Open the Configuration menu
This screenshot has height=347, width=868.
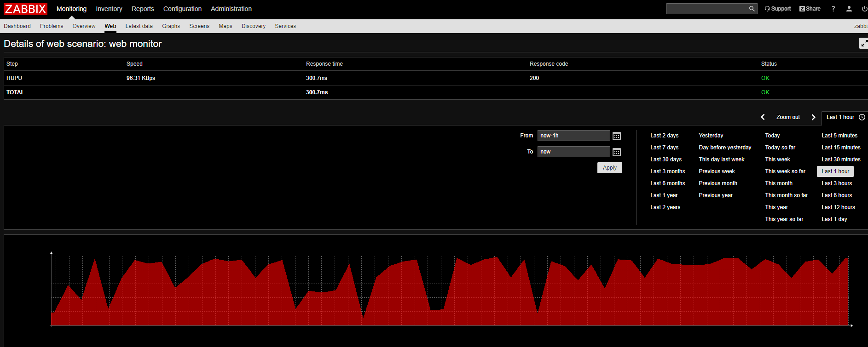pos(182,9)
